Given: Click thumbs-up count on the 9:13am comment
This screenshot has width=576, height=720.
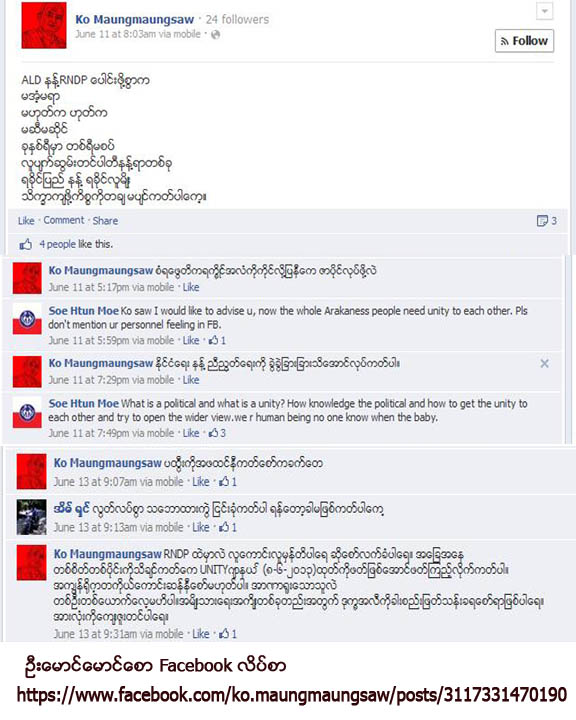Looking at the screenshot, I should 228,527.
